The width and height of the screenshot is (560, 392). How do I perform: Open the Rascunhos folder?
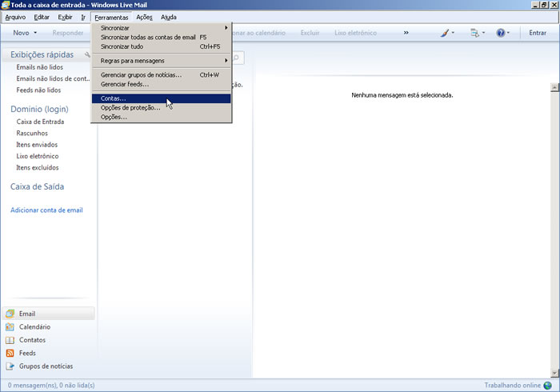[32, 133]
